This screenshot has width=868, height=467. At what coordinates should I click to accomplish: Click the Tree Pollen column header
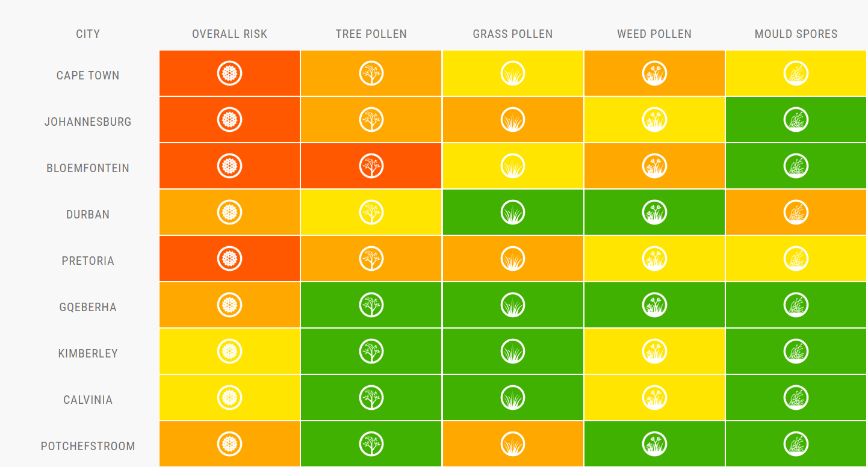coord(371,34)
